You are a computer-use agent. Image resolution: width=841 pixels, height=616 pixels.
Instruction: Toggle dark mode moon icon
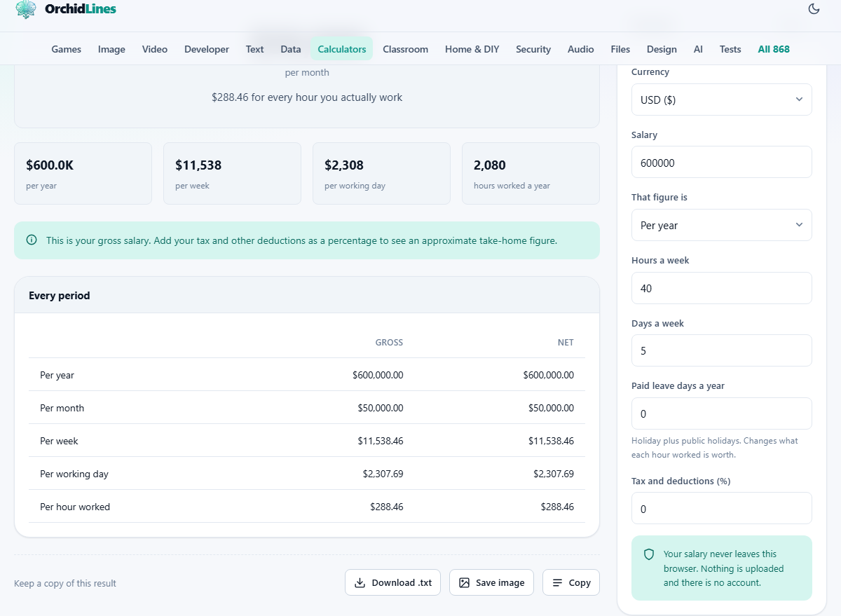(x=814, y=9)
